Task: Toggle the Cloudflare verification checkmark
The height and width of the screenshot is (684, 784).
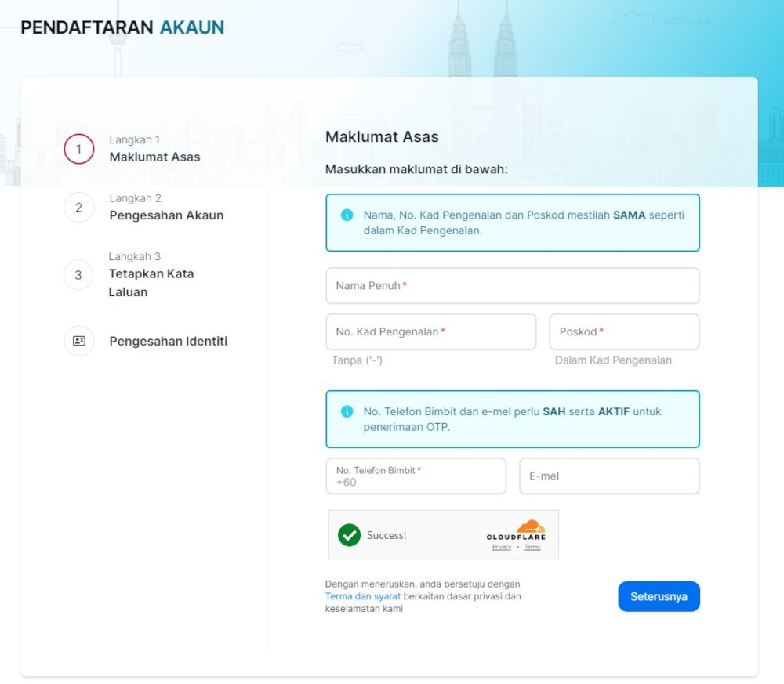Action: point(350,535)
